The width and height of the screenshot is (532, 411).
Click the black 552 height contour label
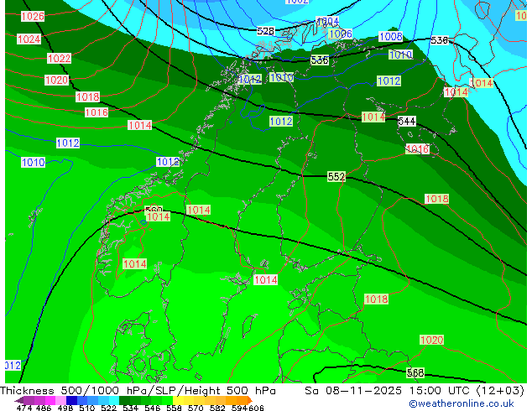[336, 176]
